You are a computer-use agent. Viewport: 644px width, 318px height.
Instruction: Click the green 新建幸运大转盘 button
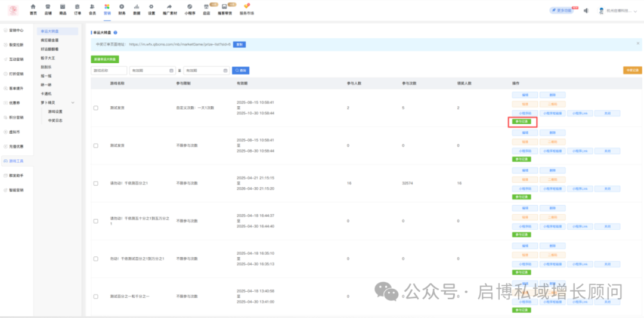tap(105, 59)
